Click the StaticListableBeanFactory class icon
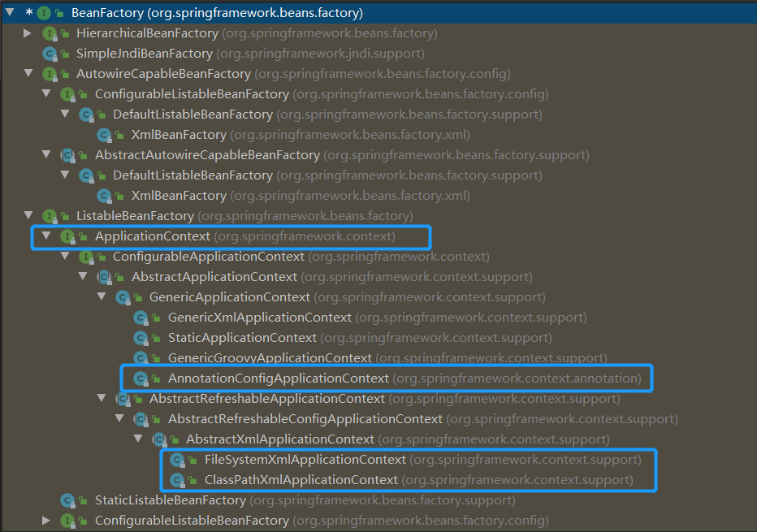Screen dimensions: 757x532 tap(67, 500)
